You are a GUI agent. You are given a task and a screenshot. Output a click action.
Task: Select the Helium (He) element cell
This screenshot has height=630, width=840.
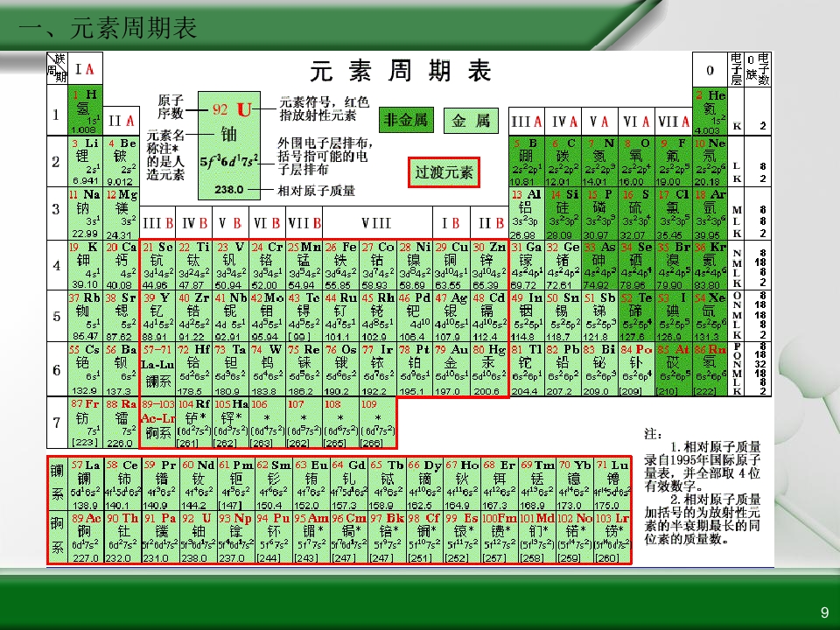pyautogui.click(x=710, y=111)
